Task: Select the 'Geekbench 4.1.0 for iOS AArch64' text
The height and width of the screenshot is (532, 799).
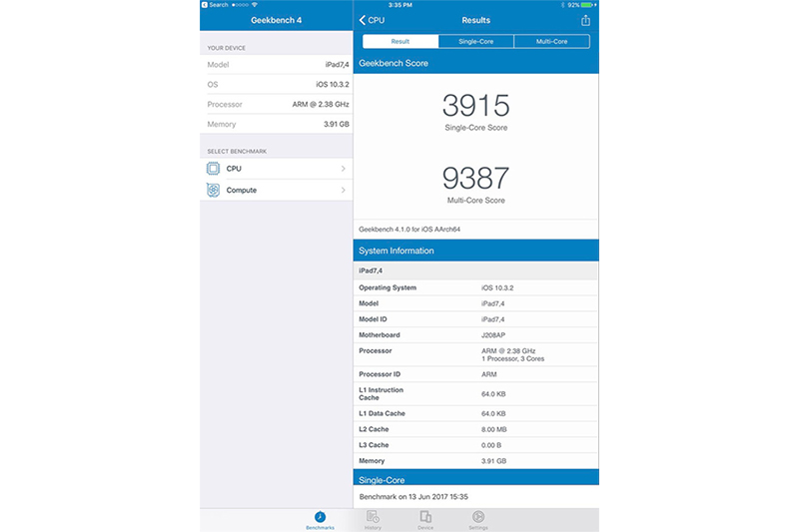Action: (409, 230)
